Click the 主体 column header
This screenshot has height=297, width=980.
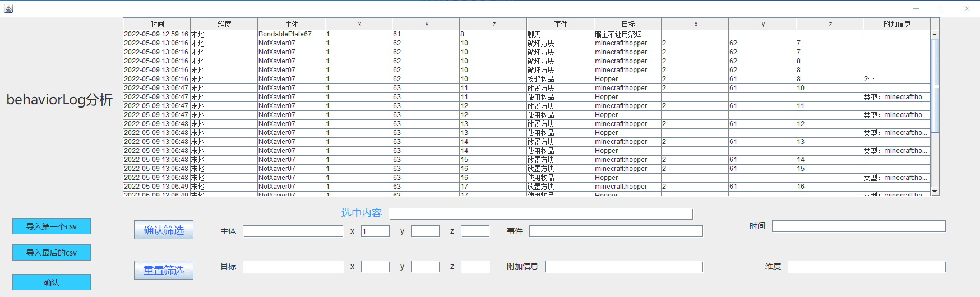pos(292,24)
